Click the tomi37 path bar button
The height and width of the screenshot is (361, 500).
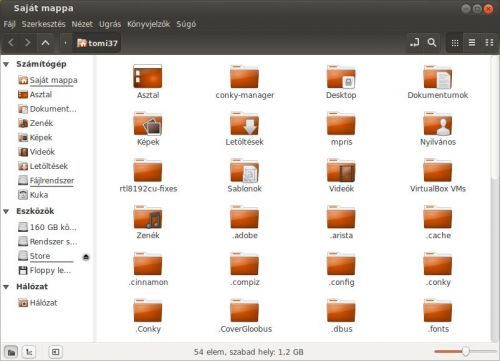click(x=97, y=43)
